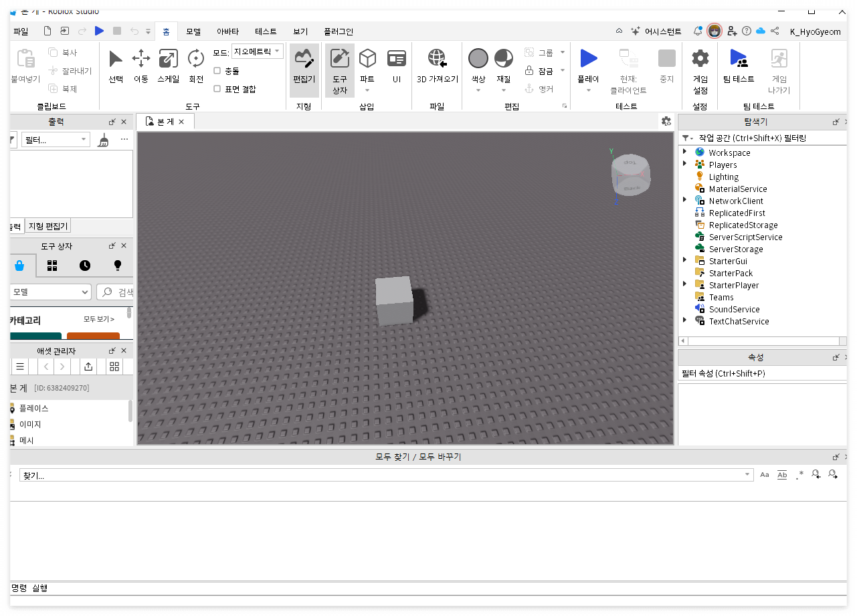Image resolution: width=857 pixels, height=616 pixels.
Task: Select the 선택 (Select) arrow tool
Action: click(116, 67)
